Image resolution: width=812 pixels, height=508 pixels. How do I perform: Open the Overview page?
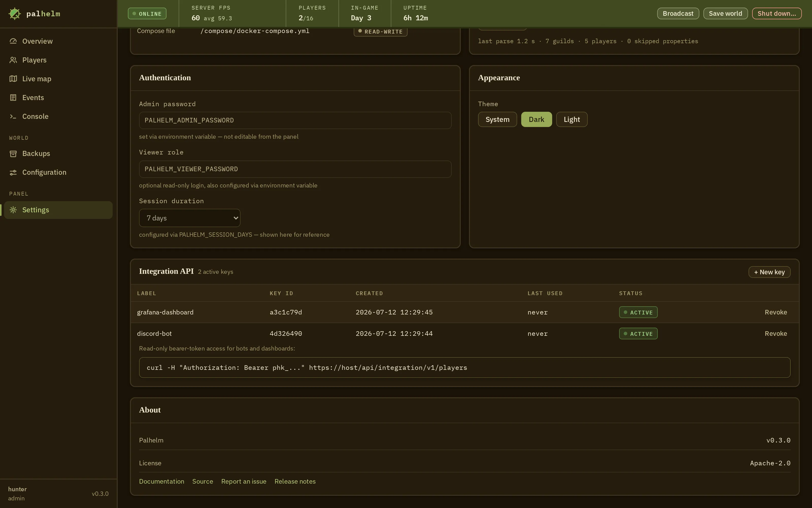pyautogui.click(x=58, y=41)
